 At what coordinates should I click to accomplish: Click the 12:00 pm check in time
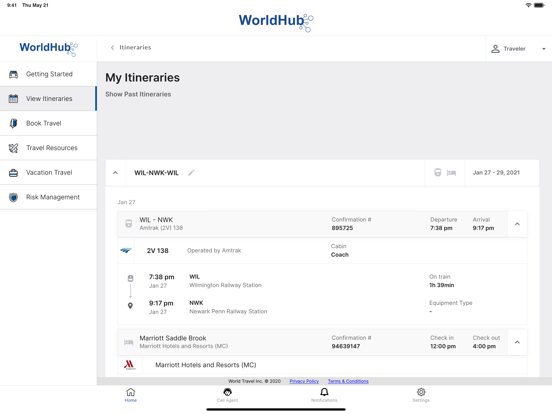click(x=443, y=346)
